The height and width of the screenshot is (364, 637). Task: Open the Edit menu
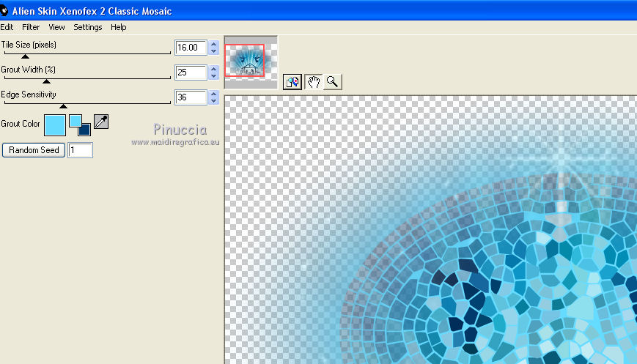pos(7,27)
